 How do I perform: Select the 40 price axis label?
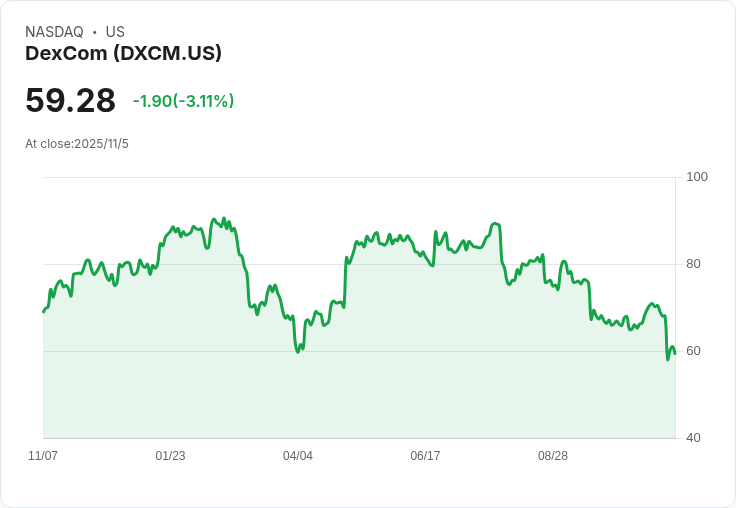pyautogui.click(x=693, y=438)
